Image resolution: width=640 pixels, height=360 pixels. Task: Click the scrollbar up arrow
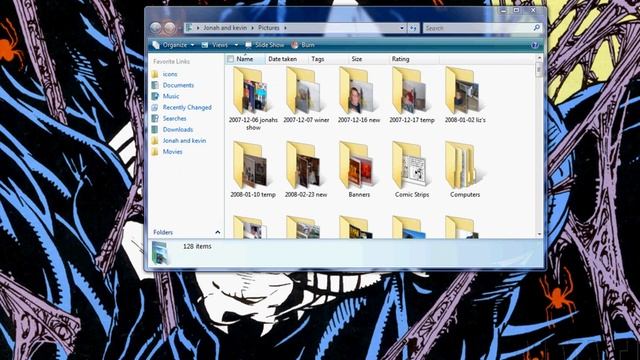coord(539,58)
